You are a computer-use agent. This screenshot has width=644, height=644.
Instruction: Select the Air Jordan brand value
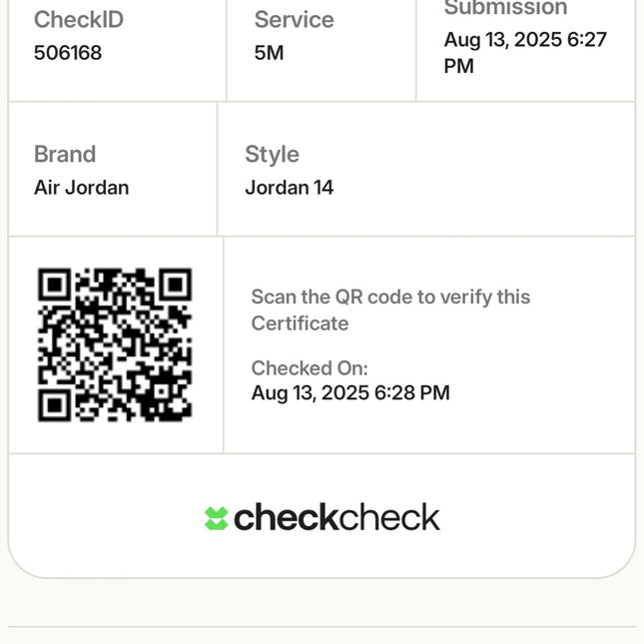tap(81, 188)
